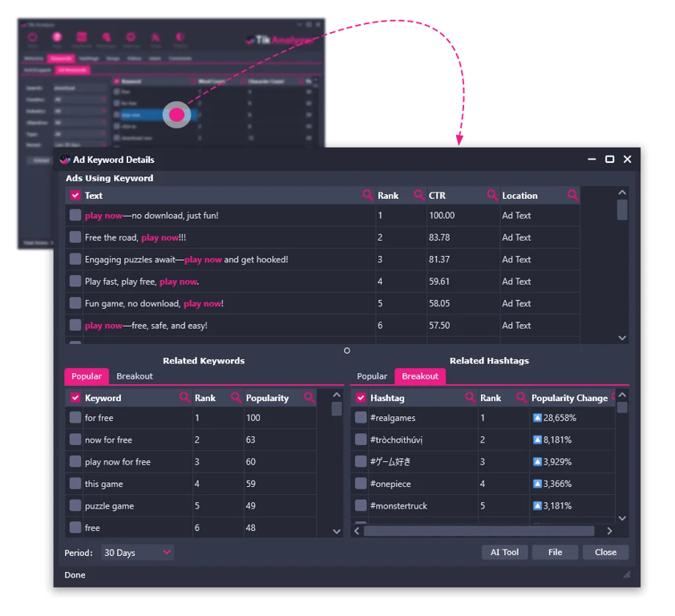The width and height of the screenshot is (675, 616).
Task: Sort by Popularity Change column header
Action: click(x=569, y=398)
